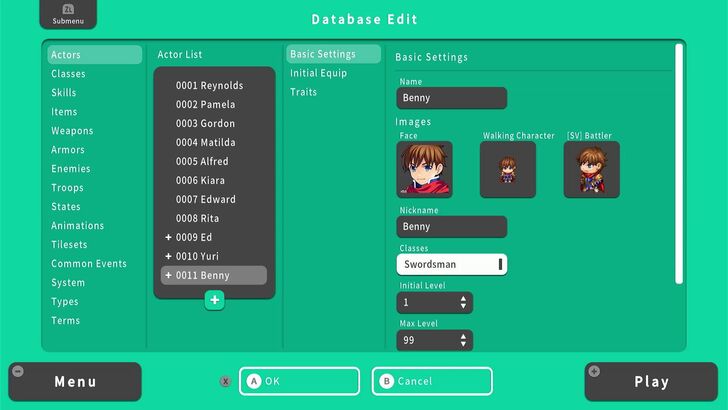Image resolution: width=728 pixels, height=410 pixels.
Task: Click the minus icon on Menu button
Action: click(x=18, y=371)
